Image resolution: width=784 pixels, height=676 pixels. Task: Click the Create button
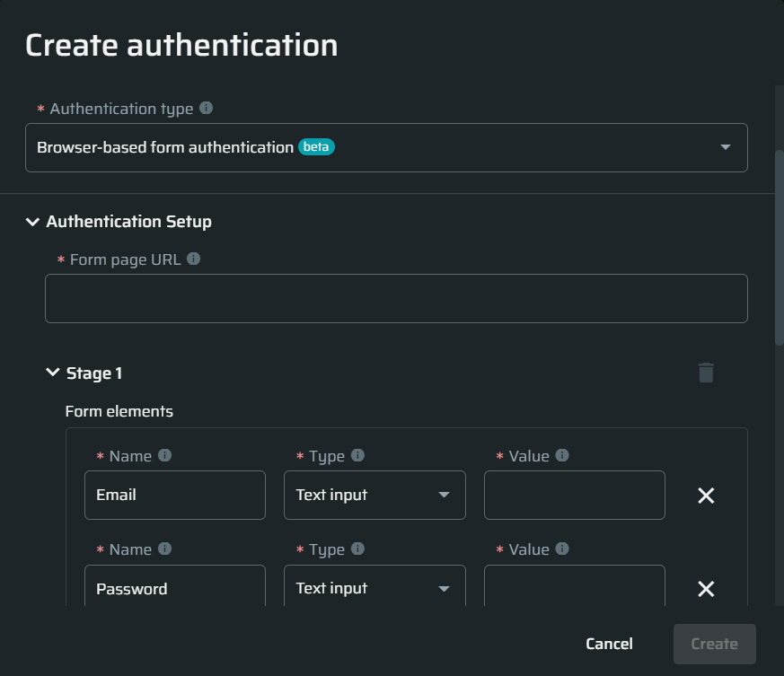coord(714,644)
